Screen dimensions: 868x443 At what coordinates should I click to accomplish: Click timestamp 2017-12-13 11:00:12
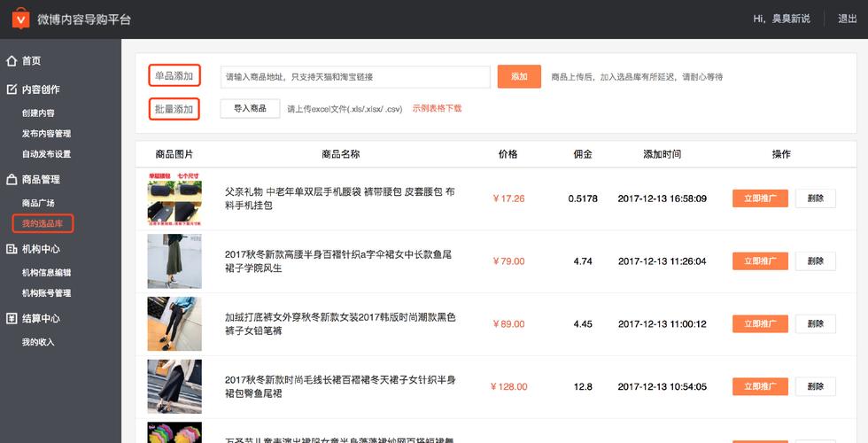663,324
